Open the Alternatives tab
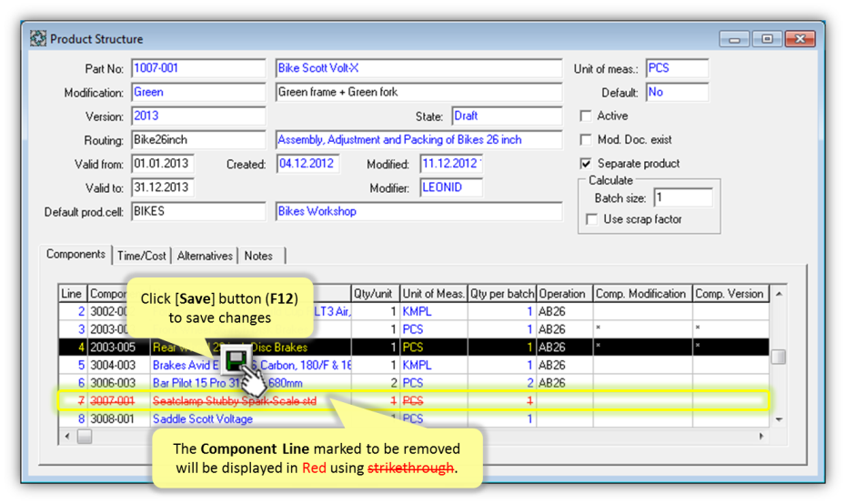This screenshot has height=504, width=846. [x=205, y=256]
